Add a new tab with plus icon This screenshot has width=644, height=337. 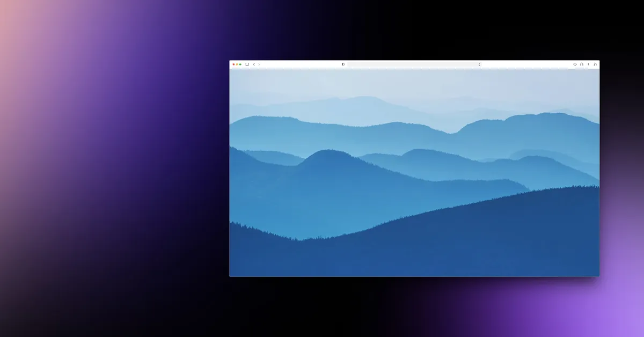[588, 64]
